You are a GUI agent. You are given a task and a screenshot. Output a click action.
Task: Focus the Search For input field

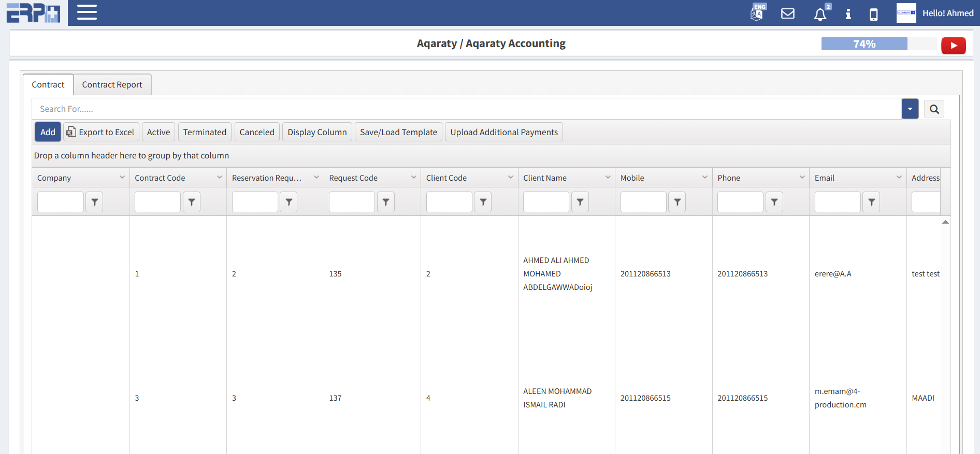[x=466, y=109]
